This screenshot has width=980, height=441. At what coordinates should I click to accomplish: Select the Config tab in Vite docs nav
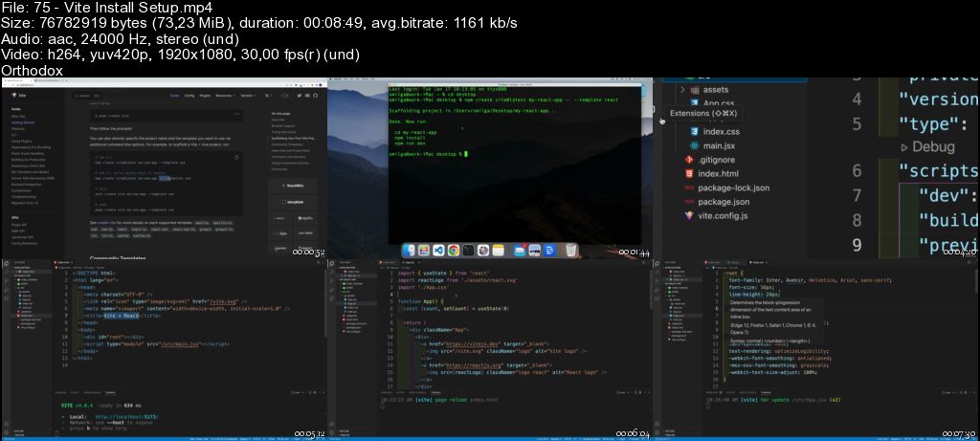[189, 96]
